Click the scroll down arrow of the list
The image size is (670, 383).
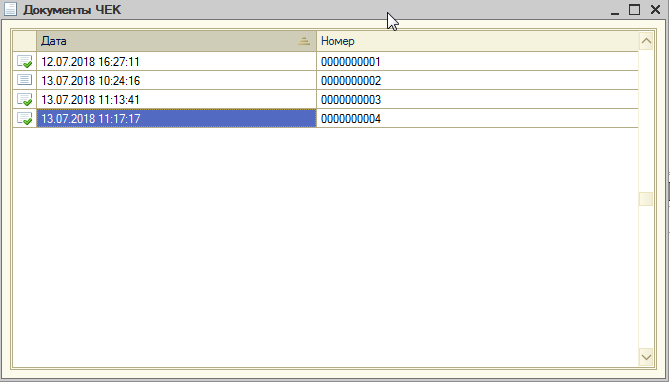pos(646,357)
